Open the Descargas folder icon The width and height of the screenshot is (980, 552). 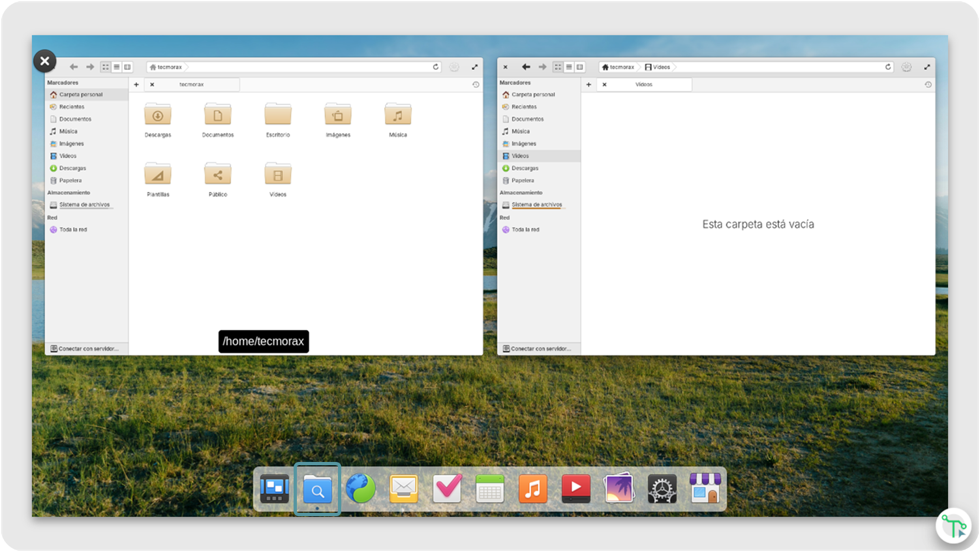tap(158, 115)
